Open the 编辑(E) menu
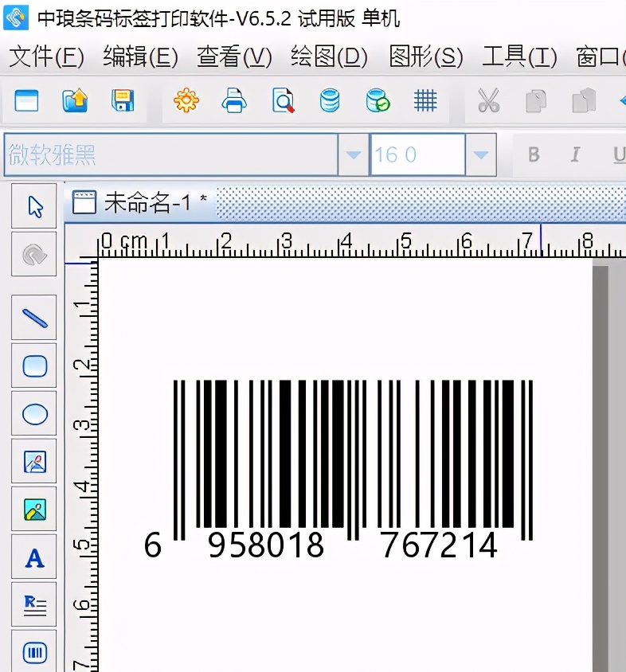Screen dimensions: 626x672 pos(140,57)
